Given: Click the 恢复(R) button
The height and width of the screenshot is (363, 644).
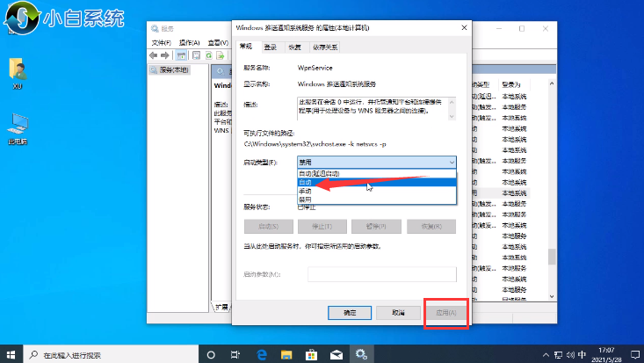Looking at the screenshot, I should (431, 227).
